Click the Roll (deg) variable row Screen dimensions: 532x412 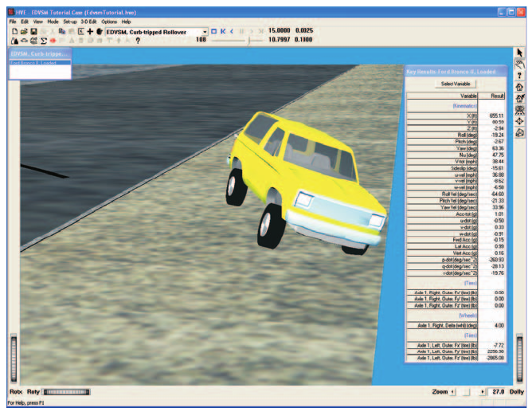pos(456,135)
